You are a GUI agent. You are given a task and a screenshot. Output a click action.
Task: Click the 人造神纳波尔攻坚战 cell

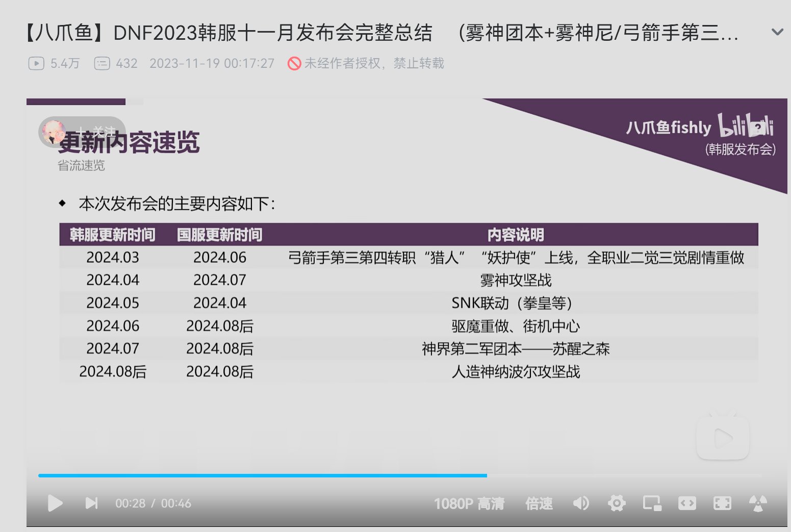[516, 371]
